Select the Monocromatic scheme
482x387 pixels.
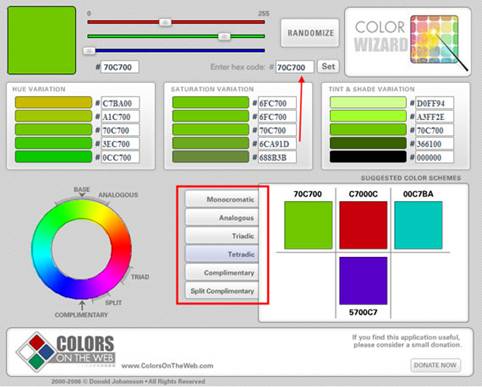tap(222, 199)
